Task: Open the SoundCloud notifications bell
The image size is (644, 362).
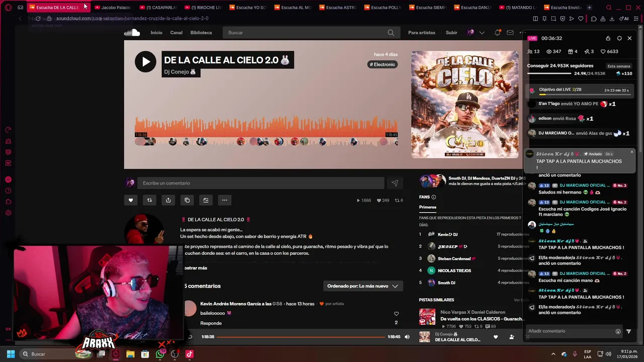Action: pos(497,33)
